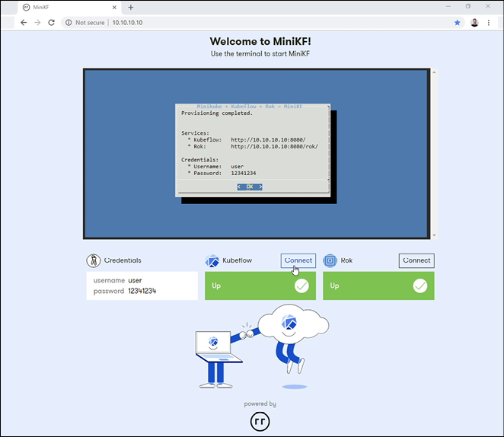Click the Kubeflow URL in the terminal
This screenshot has width=504, height=437.
[268, 140]
